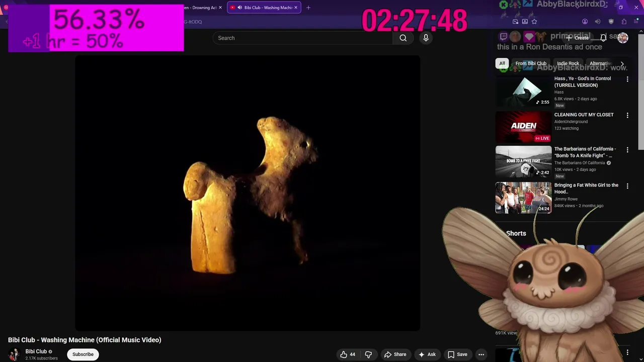
Task: Select the All filter chip
Action: click(x=502, y=63)
